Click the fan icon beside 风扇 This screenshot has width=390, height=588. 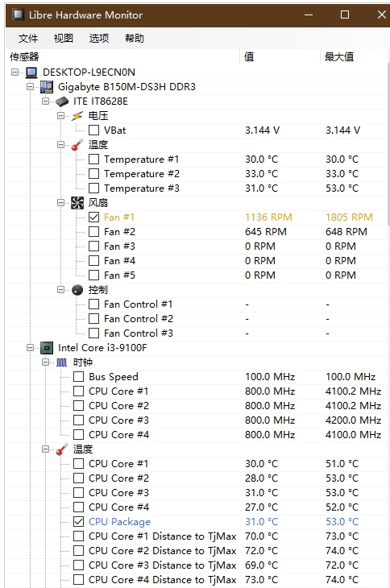77,203
